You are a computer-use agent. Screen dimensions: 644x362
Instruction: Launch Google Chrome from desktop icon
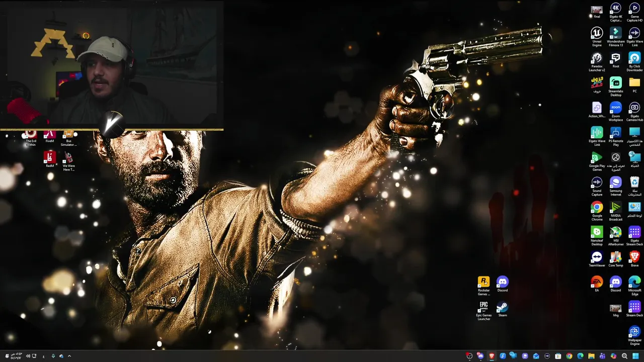[597, 211]
